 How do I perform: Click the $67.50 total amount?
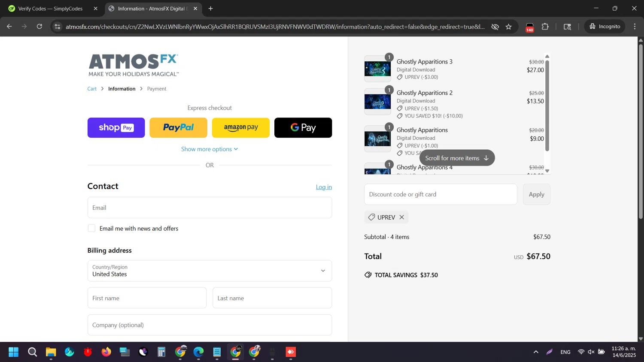[x=538, y=256]
